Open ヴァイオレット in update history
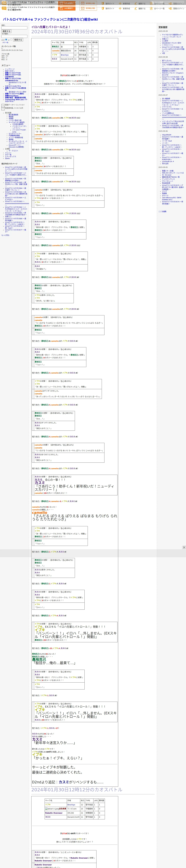The height and width of the screenshot is (868, 186). 168,181
